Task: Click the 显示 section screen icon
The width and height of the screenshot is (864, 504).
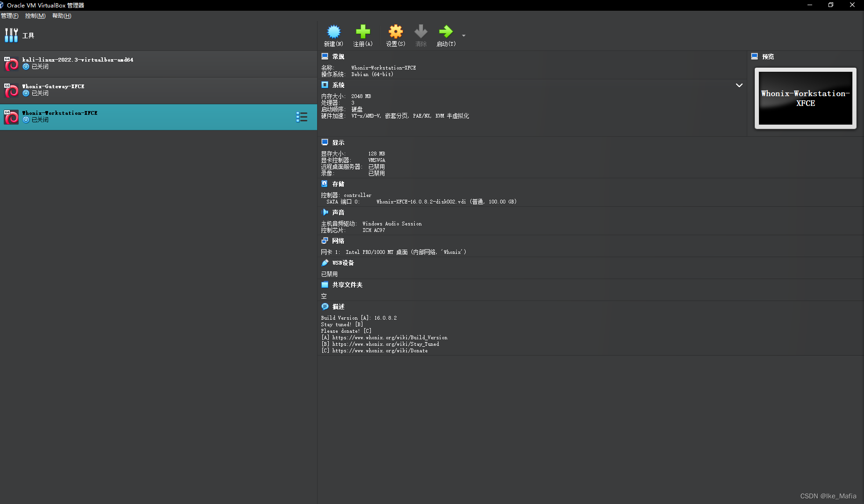Action: tap(325, 142)
